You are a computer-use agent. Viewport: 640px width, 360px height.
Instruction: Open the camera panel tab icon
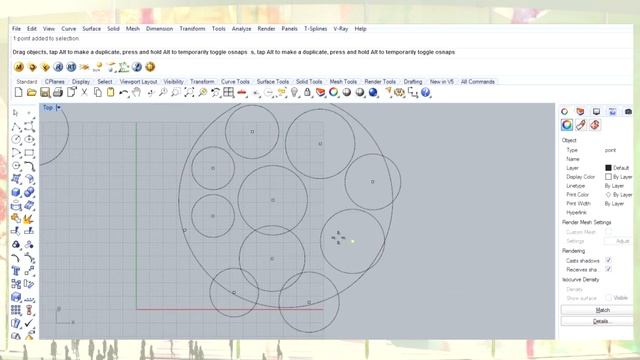(628, 111)
